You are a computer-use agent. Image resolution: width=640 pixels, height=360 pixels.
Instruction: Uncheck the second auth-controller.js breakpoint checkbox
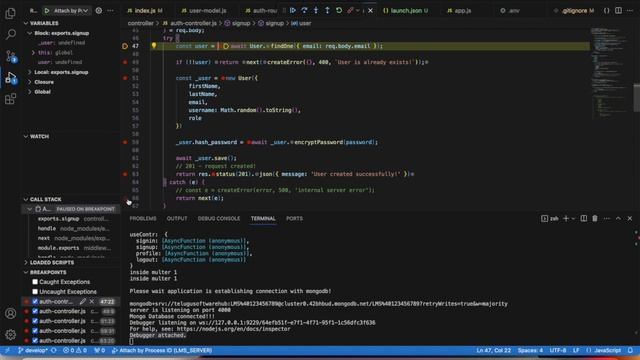point(35,311)
